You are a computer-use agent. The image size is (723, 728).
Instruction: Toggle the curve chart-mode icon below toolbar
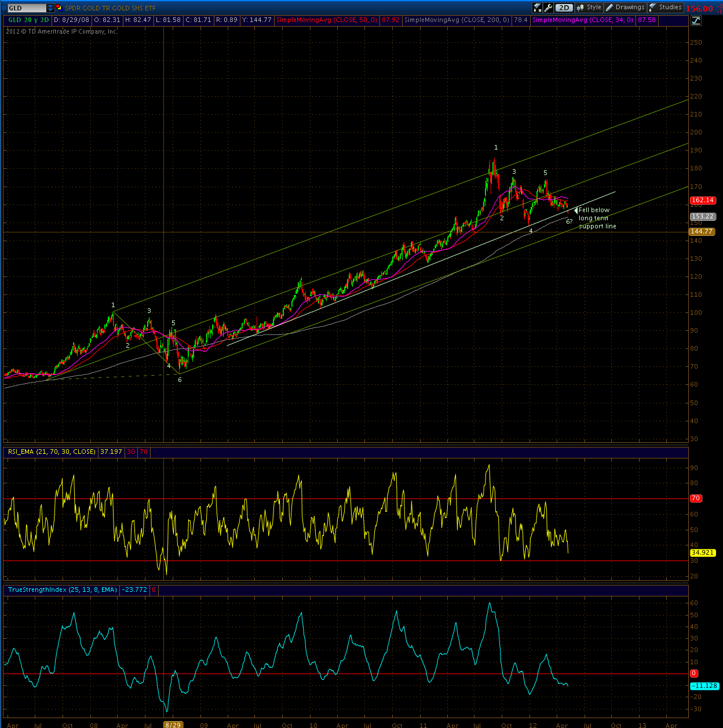[695, 20]
